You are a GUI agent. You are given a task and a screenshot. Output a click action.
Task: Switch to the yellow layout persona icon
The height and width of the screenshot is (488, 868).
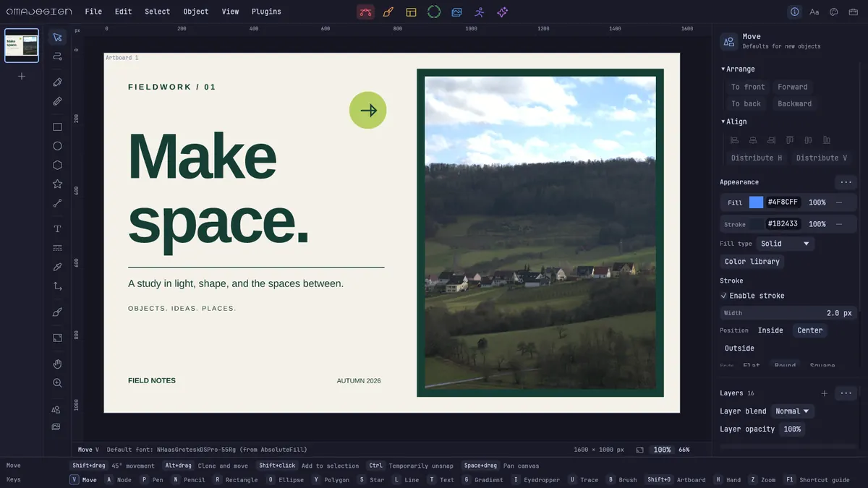tap(411, 12)
